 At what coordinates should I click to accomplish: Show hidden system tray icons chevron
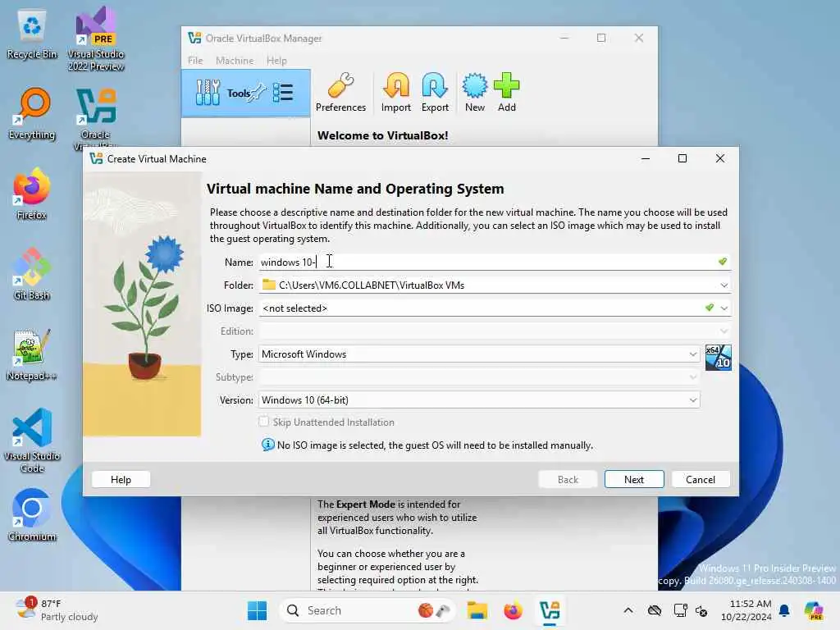click(x=628, y=610)
